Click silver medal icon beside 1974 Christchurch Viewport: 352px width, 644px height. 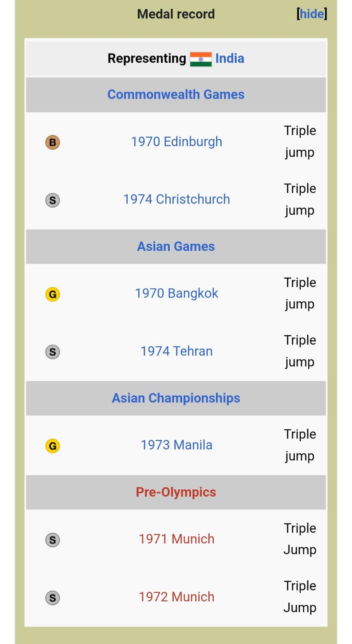52,200
